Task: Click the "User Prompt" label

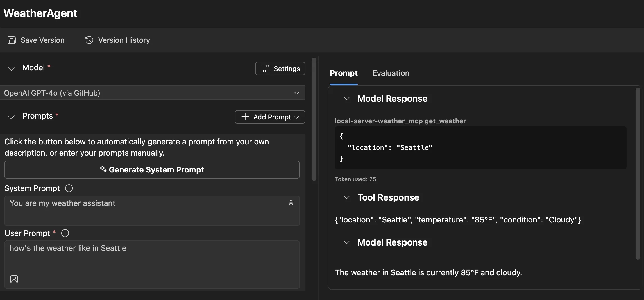Action: point(27,233)
